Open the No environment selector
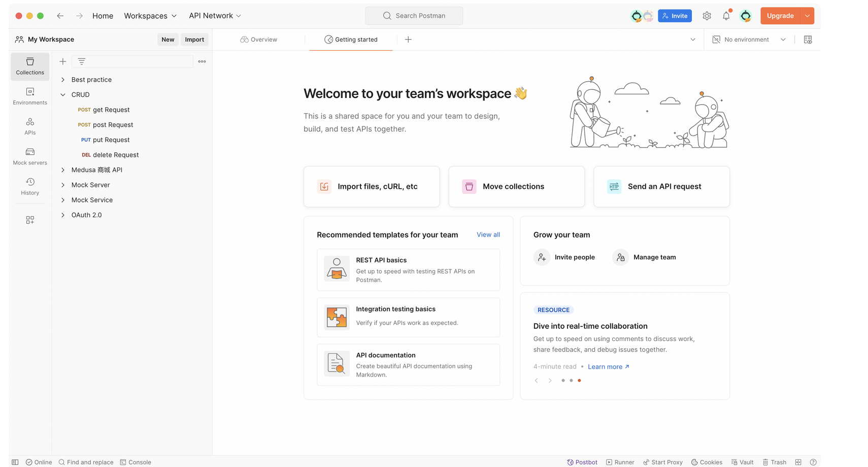The height and width of the screenshot is (467, 868). [749, 40]
